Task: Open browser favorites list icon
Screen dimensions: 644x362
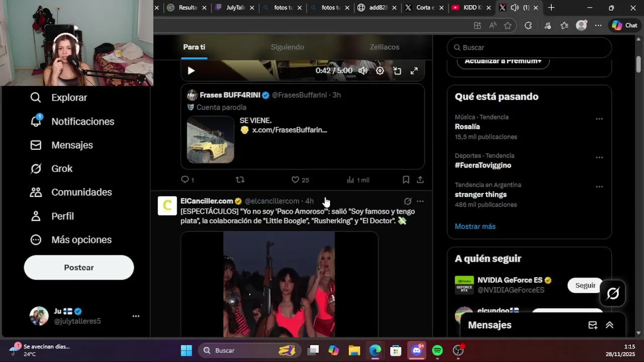Action: tap(565, 26)
